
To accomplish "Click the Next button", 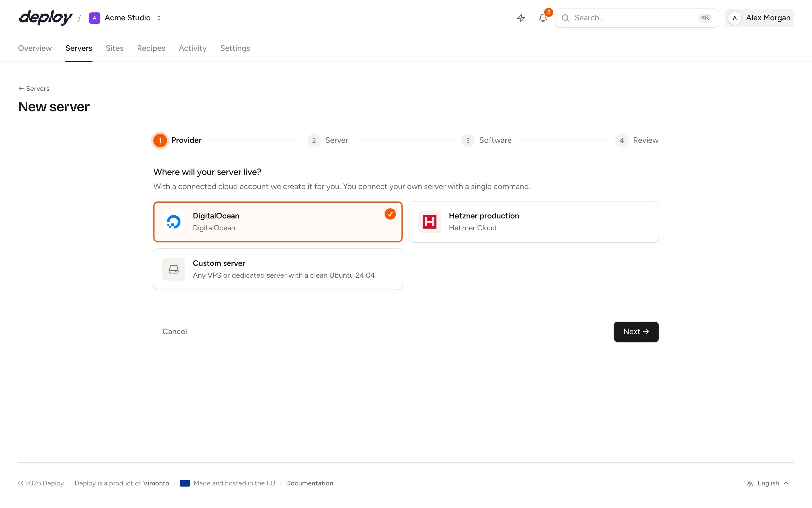I will (636, 332).
